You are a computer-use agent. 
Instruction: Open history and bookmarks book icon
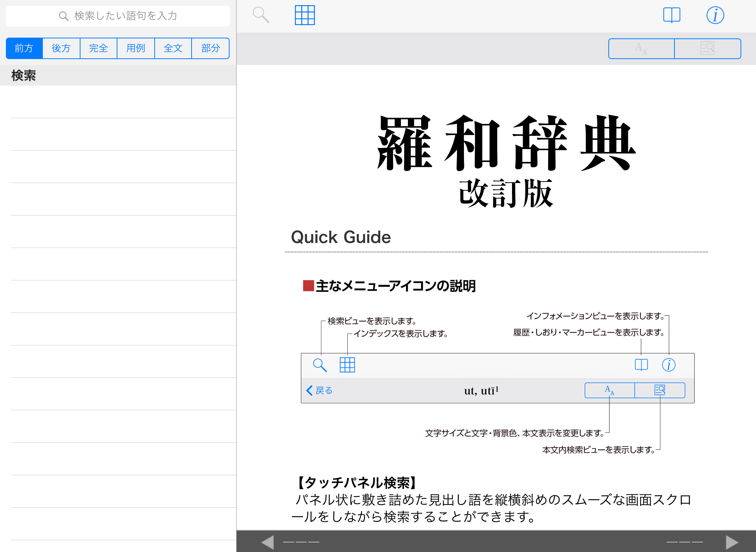(671, 15)
